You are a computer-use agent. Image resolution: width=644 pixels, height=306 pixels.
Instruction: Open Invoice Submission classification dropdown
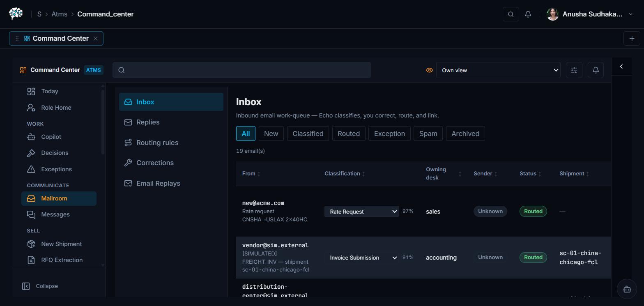tap(362, 258)
